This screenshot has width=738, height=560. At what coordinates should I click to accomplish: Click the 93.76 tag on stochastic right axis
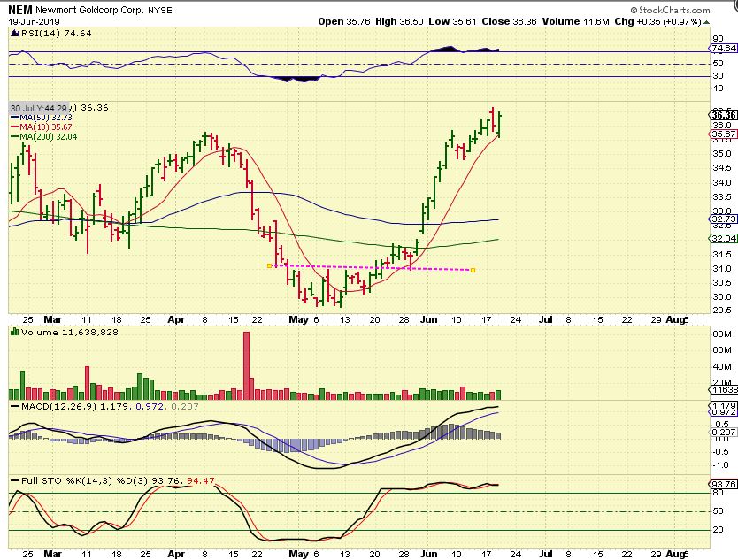[724, 484]
